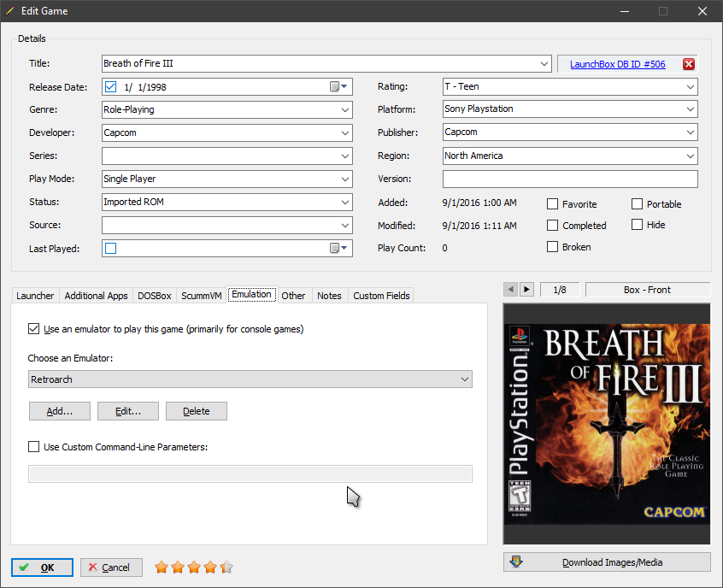Open the Choose an Emulator dropdown
The height and width of the screenshot is (588, 723).
250,379
